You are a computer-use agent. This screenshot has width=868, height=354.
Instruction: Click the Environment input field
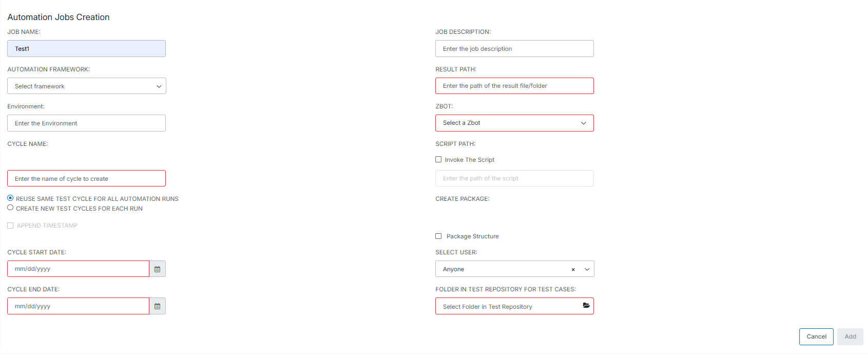(87, 123)
